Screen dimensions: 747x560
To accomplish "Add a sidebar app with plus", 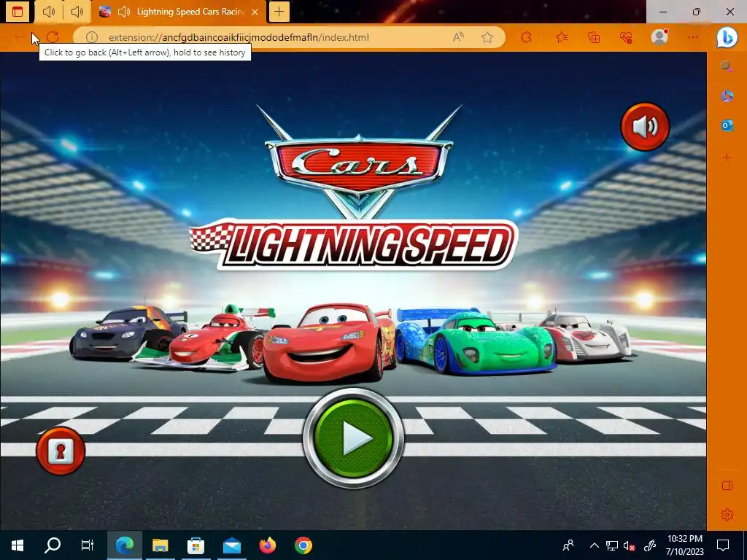I will point(727,157).
